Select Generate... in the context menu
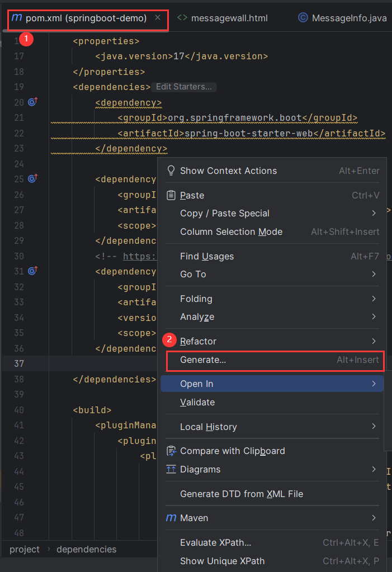This screenshot has height=572, width=392. 272,360
